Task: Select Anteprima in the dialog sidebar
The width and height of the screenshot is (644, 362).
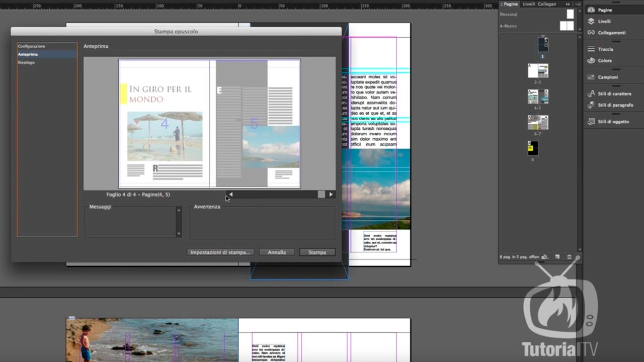Action: (x=47, y=54)
